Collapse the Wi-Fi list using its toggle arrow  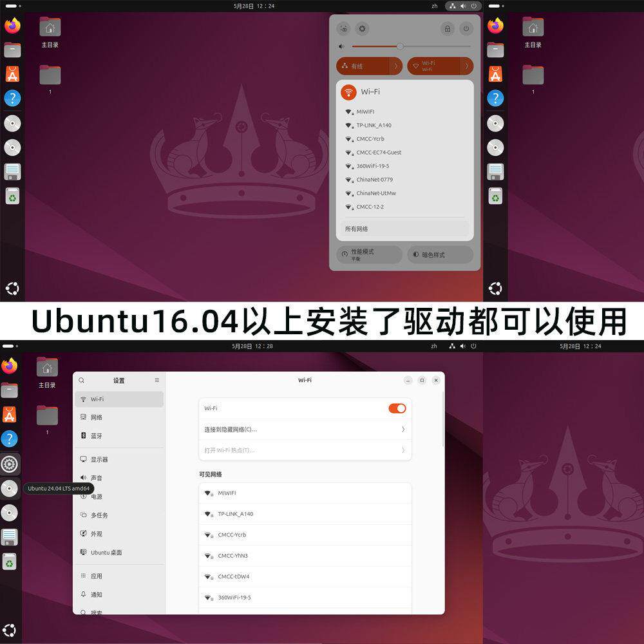(467, 66)
